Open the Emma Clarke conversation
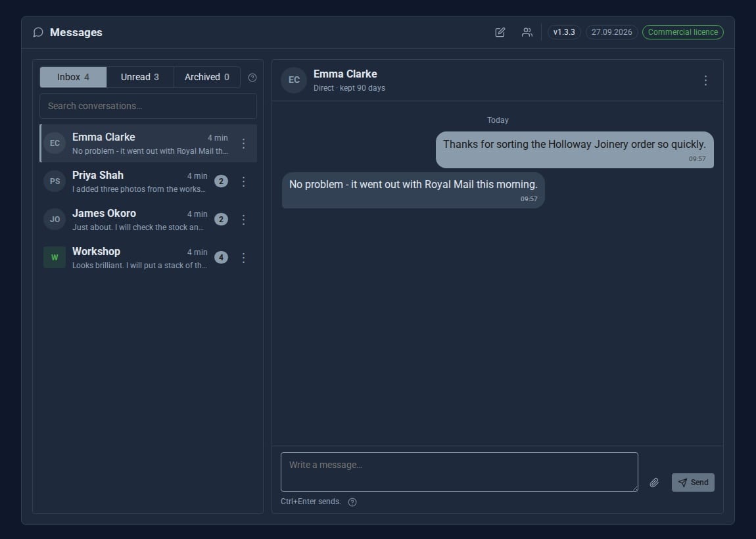The image size is (756, 539). [149, 143]
